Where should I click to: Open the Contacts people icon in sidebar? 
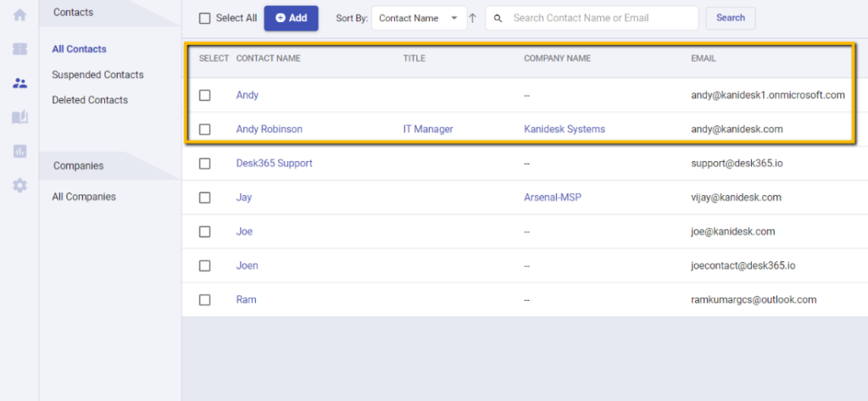[x=20, y=84]
